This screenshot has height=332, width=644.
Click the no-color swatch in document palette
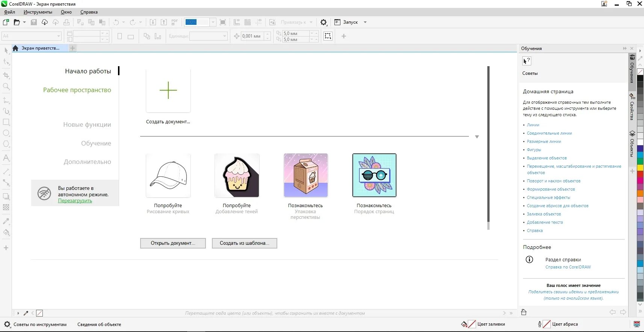coord(39,313)
